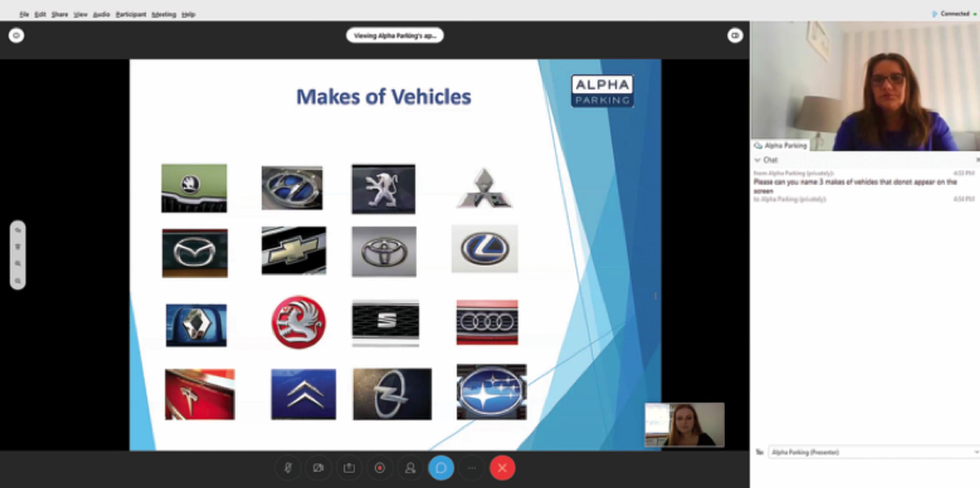
Task: Collapse the Chat panel chevron
Action: pyautogui.click(x=758, y=160)
